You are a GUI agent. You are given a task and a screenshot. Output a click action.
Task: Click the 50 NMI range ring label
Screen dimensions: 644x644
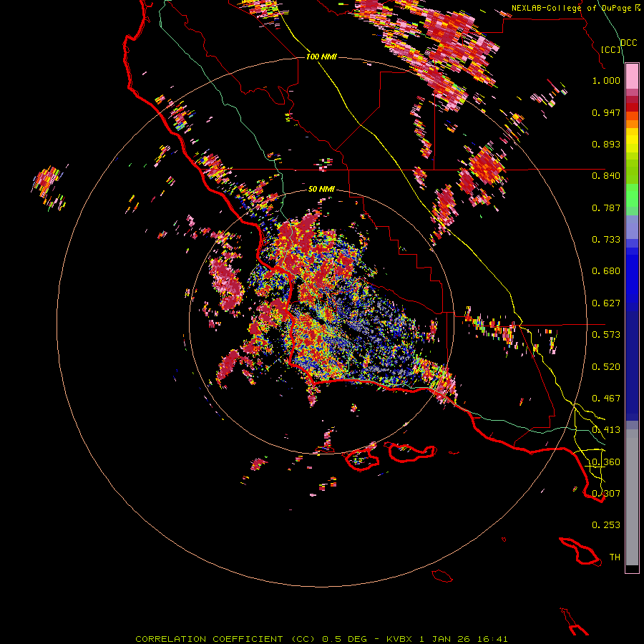pyautogui.click(x=321, y=190)
